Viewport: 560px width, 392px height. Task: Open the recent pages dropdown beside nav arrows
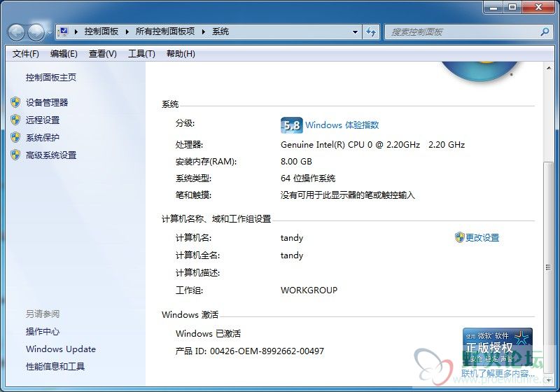point(49,32)
